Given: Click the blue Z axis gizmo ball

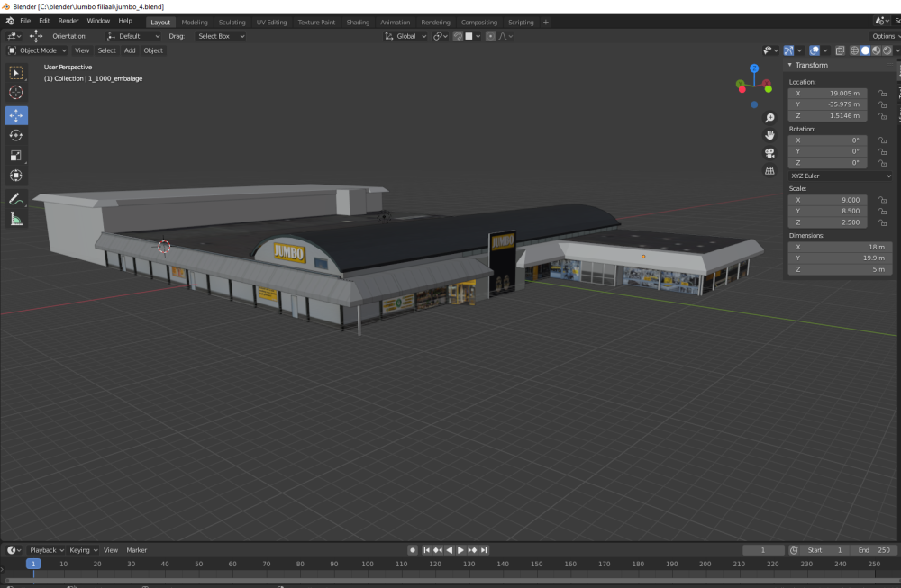Looking at the screenshot, I should coord(754,68).
